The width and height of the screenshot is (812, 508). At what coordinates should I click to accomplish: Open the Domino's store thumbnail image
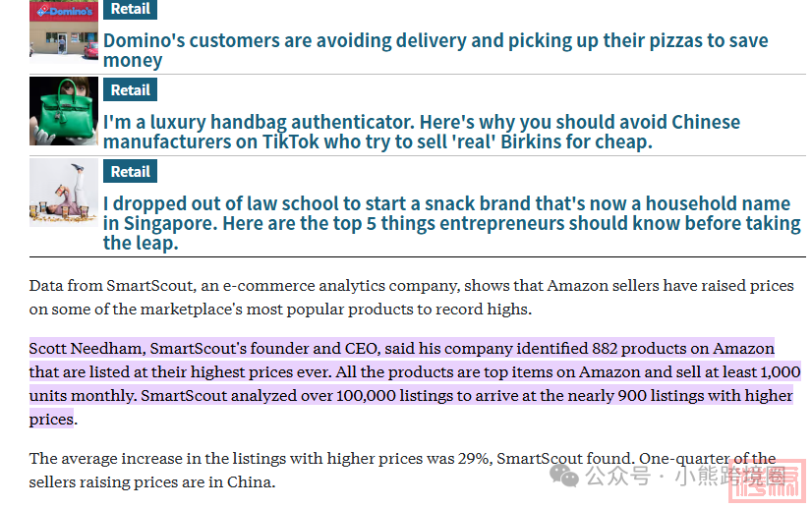(x=64, y=31)
